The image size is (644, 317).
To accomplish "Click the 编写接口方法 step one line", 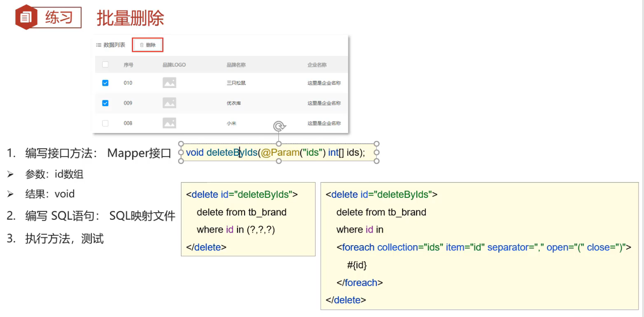I will tap(89, 153).
